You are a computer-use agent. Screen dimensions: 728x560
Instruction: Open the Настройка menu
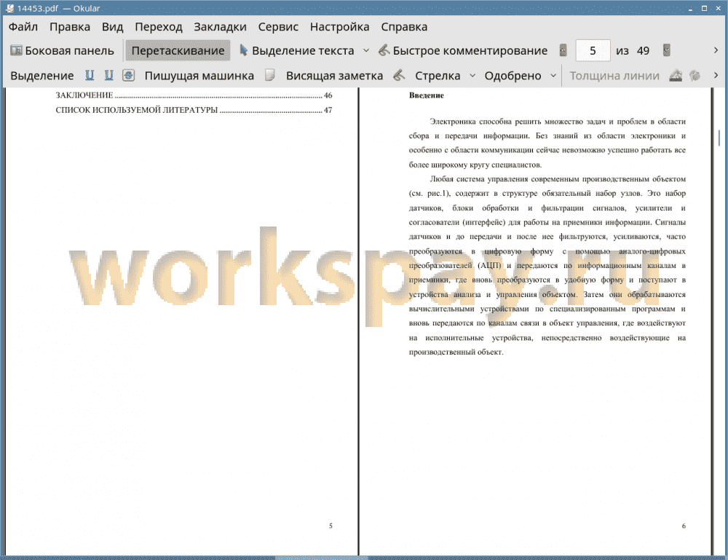339,27
